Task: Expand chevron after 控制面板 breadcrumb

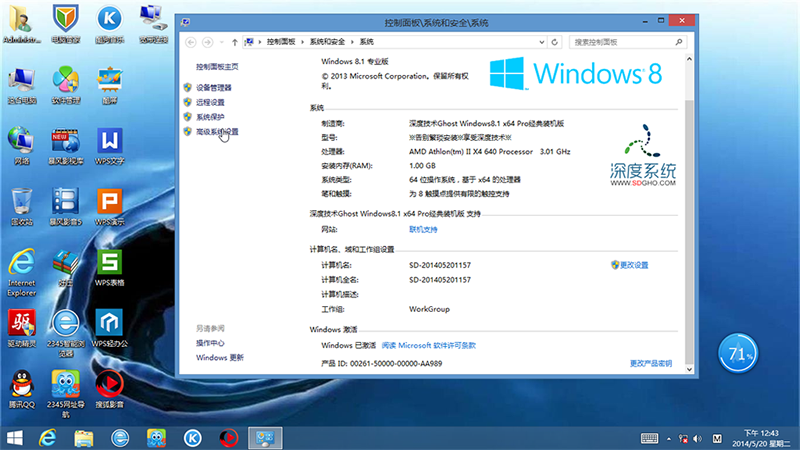Action: coord(303,42)
